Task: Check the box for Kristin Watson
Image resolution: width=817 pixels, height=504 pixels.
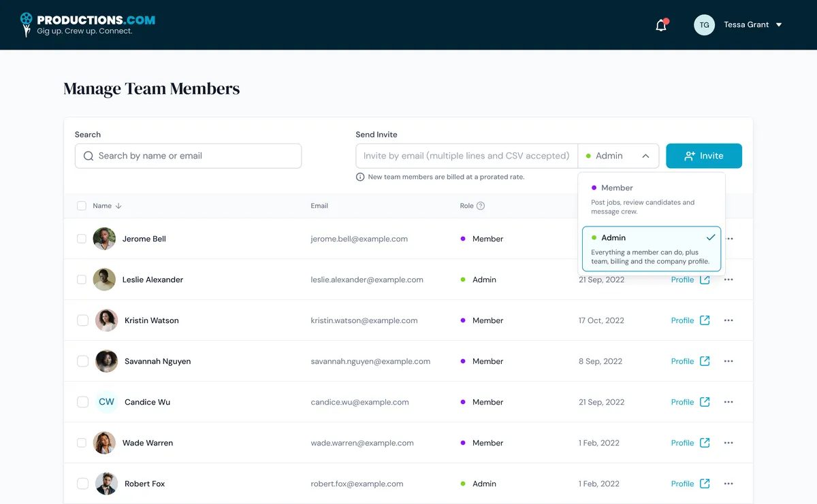Action: 82,320
